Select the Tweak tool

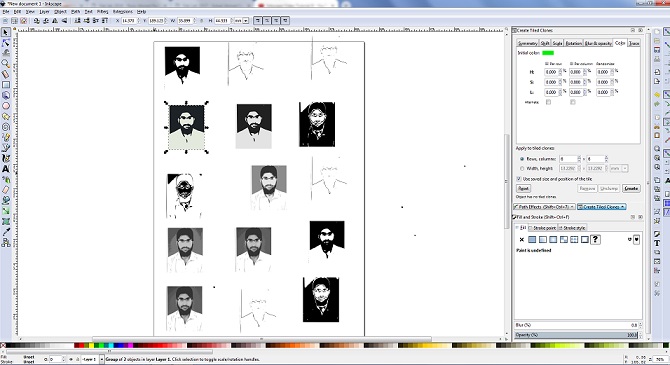point(6,53)
